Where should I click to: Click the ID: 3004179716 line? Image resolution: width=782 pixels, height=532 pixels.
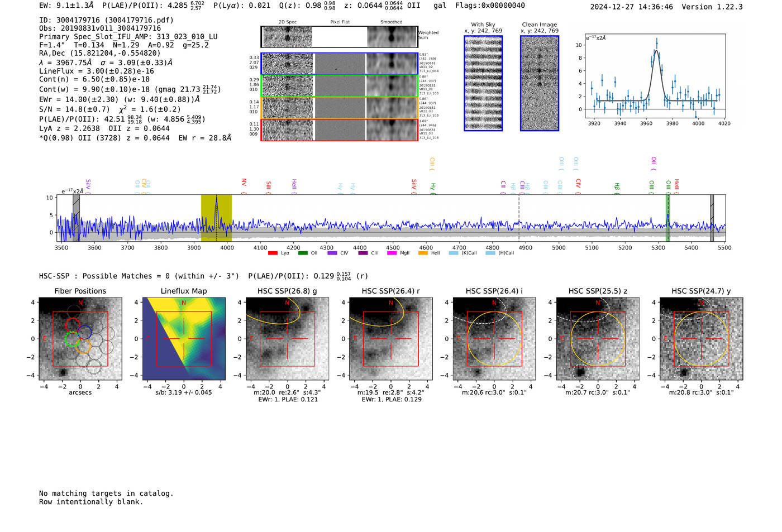click(x=106, y=20)
